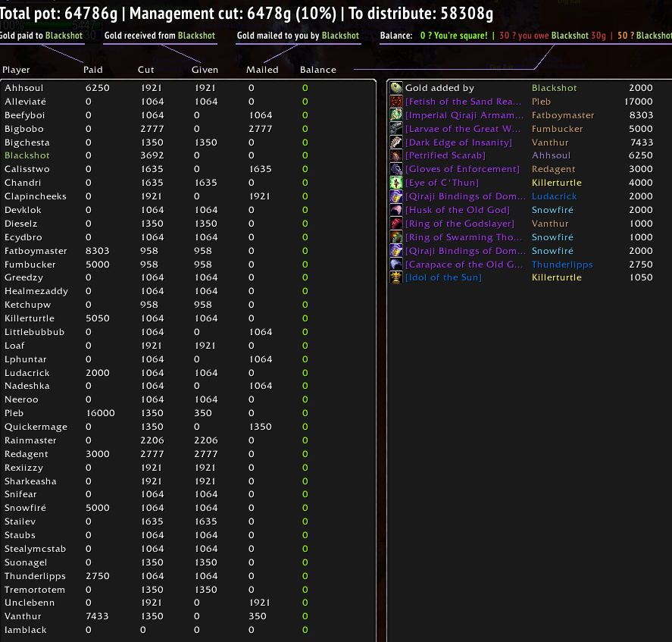
Task: Select the Quickermage player row
Action: click(188, 427)
